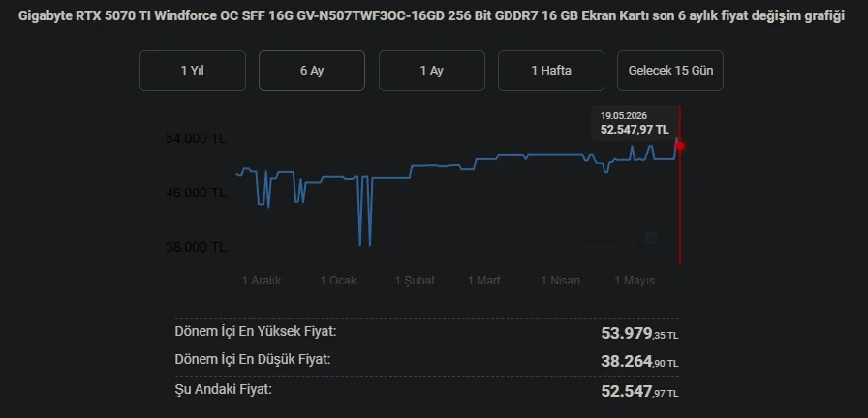Click the 1 Mart axis label
Image resolution: width=868 pixels, height=418 pixels.
[x=483, y=281]
